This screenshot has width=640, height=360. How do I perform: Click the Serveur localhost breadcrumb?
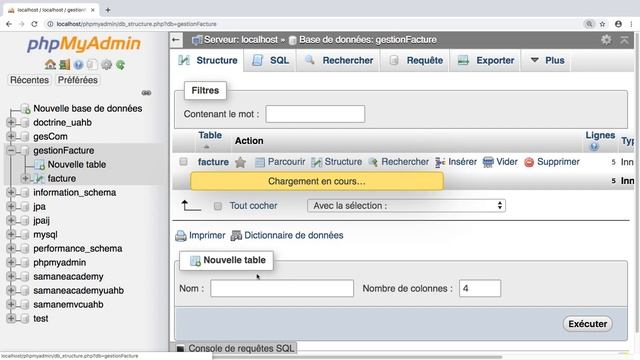241,40
